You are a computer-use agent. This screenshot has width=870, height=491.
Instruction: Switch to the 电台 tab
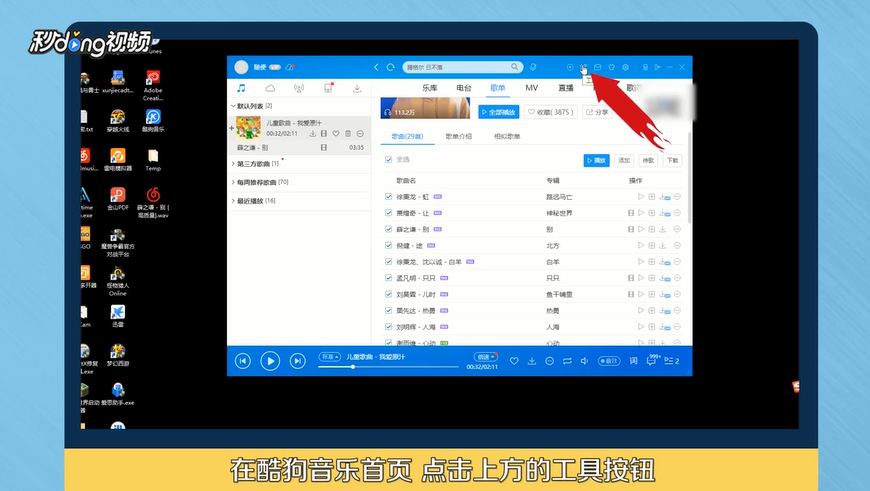(x=464, y=88)
